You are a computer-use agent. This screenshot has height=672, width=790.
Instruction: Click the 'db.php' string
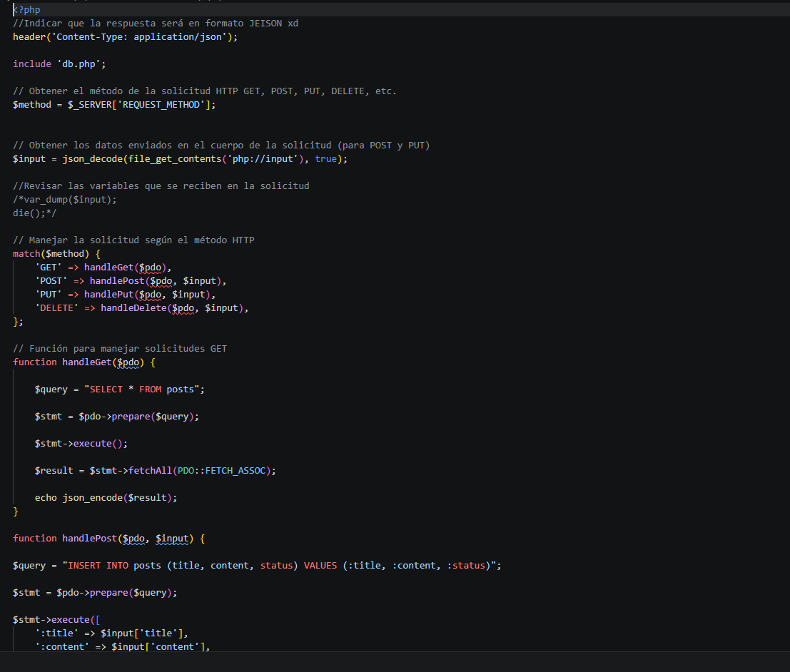[x=79, y=64]
